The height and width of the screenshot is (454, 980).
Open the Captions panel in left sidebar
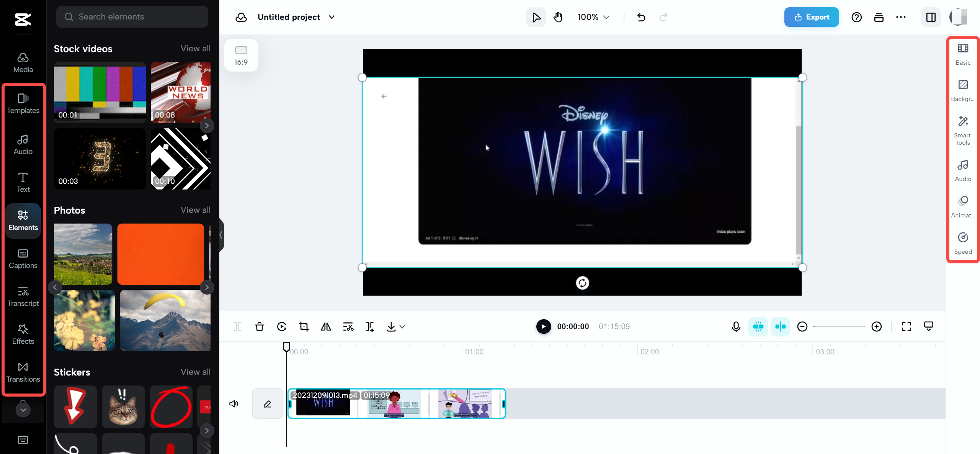[23, 258]
